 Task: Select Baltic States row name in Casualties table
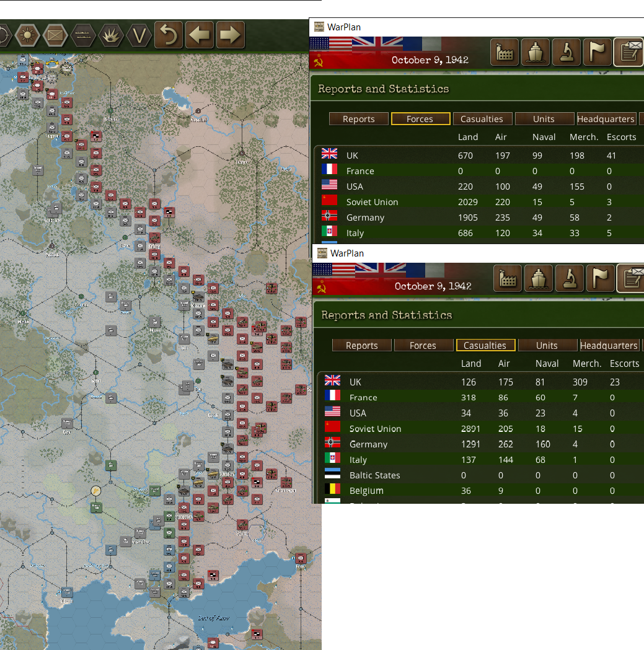pos(375,475)
